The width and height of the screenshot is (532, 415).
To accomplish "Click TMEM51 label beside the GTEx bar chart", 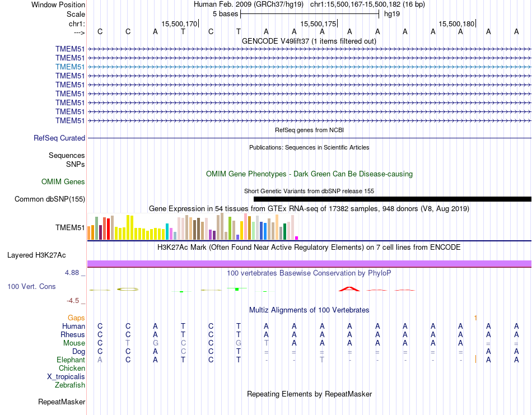I will tap(70, 227).
